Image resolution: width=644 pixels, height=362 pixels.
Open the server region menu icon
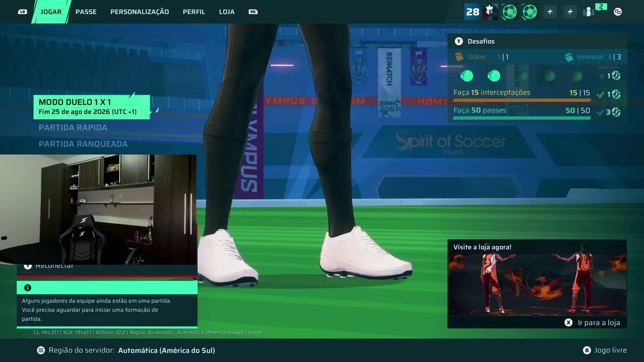(x=41, y=350)
